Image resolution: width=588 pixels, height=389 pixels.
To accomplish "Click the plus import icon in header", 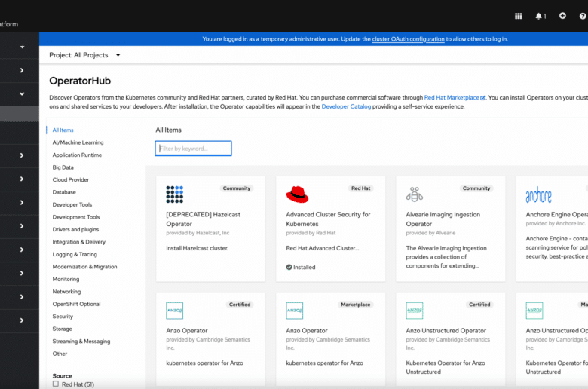I will (562, 16).
